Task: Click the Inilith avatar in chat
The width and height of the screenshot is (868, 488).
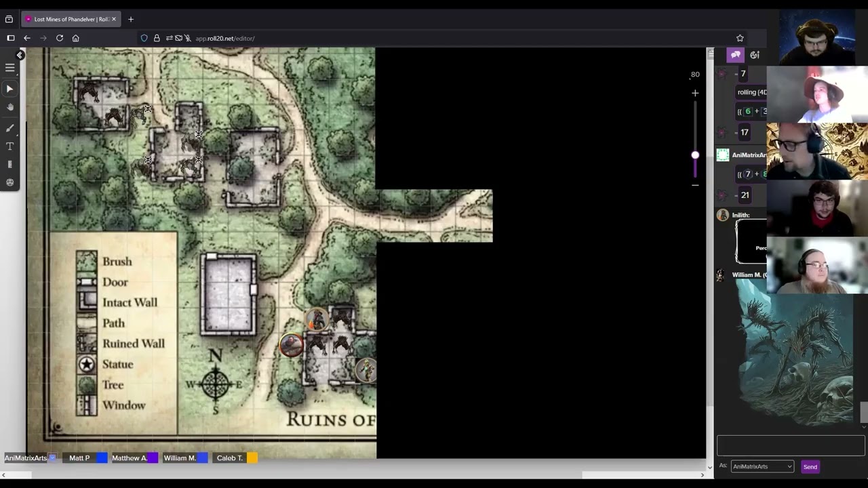Action: (723, 216)
